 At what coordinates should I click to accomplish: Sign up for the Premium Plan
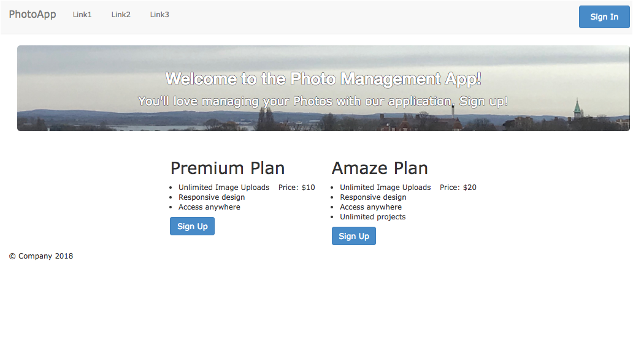(x=192, y=226)
